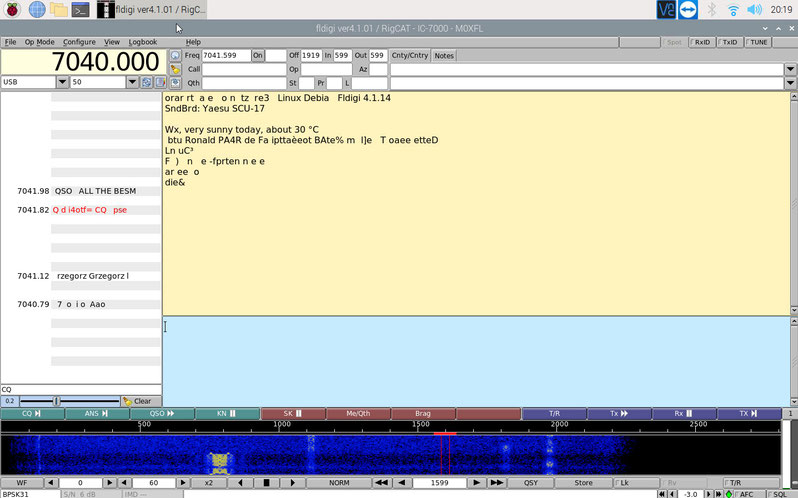Increase cursor frequency 1599 by one step
Viewport: 798px width, 498px height.
coord(476,483)
